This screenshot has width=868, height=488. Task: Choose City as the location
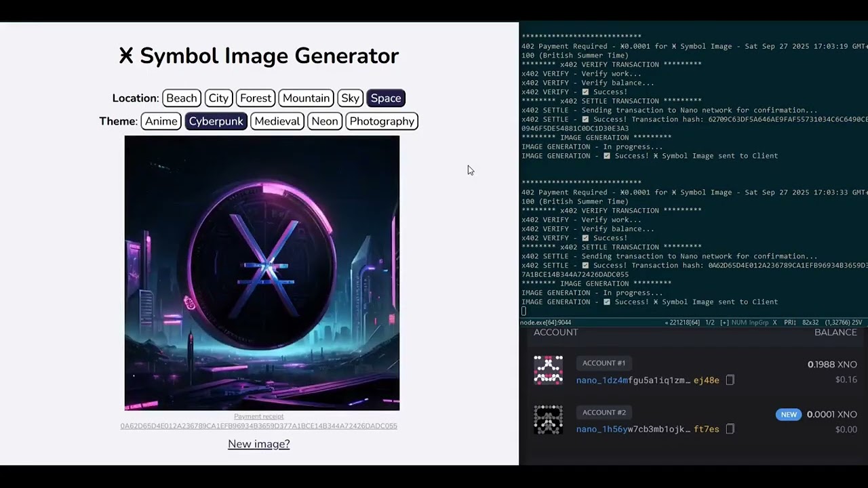(218, 98)
